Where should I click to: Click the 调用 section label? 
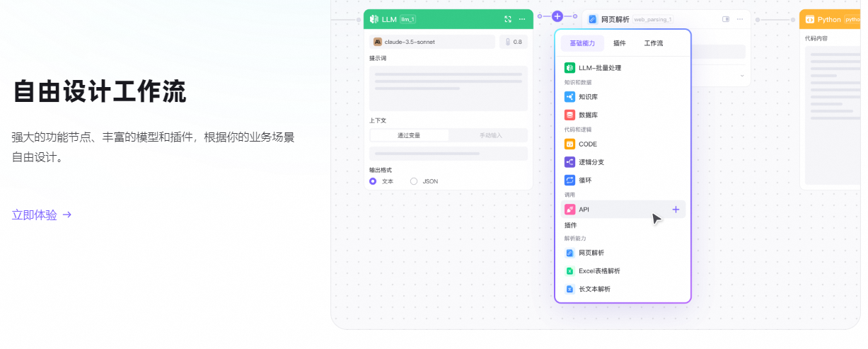pyautogui.click(x=570, y=195)
